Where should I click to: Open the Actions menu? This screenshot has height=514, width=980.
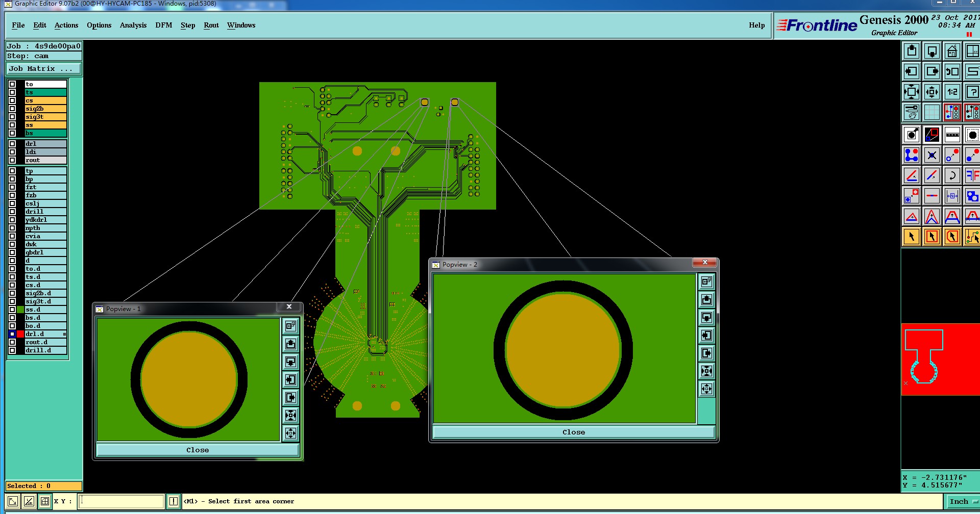point(66,25)
